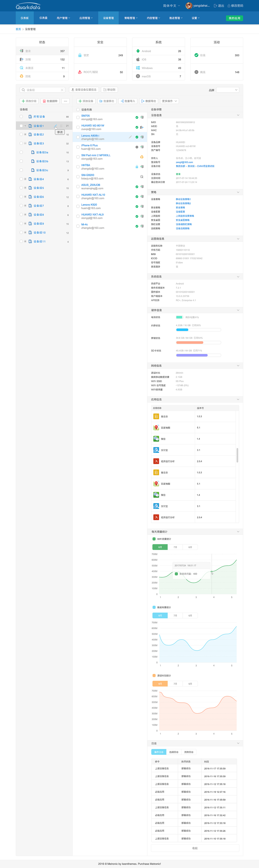Click the Windows logo icon
259x868 pixels.
pos(138,68)
